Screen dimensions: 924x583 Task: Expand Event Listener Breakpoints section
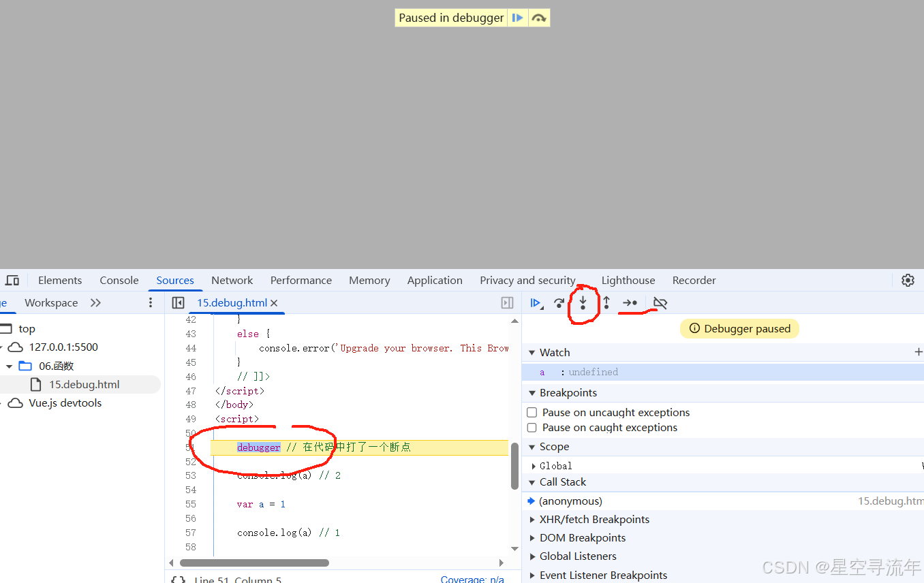click(x=532, y=576)
